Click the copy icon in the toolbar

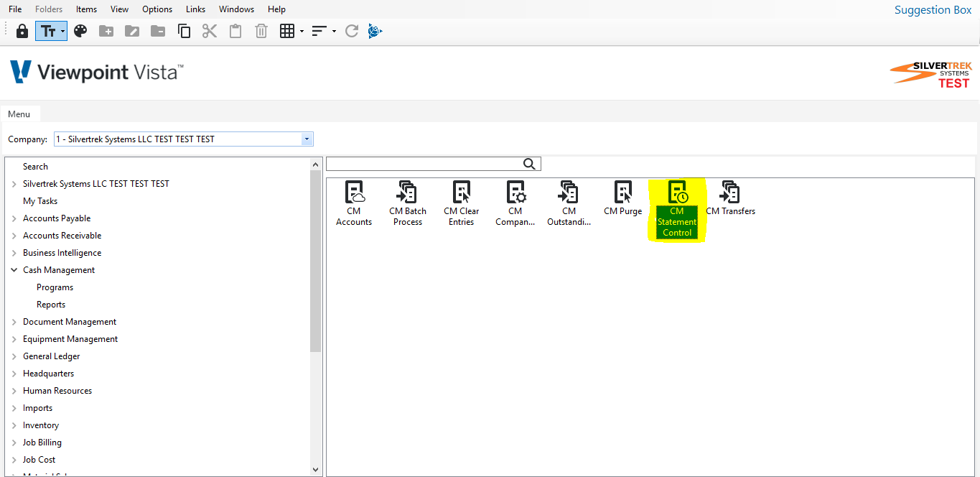tap(184, 31)
